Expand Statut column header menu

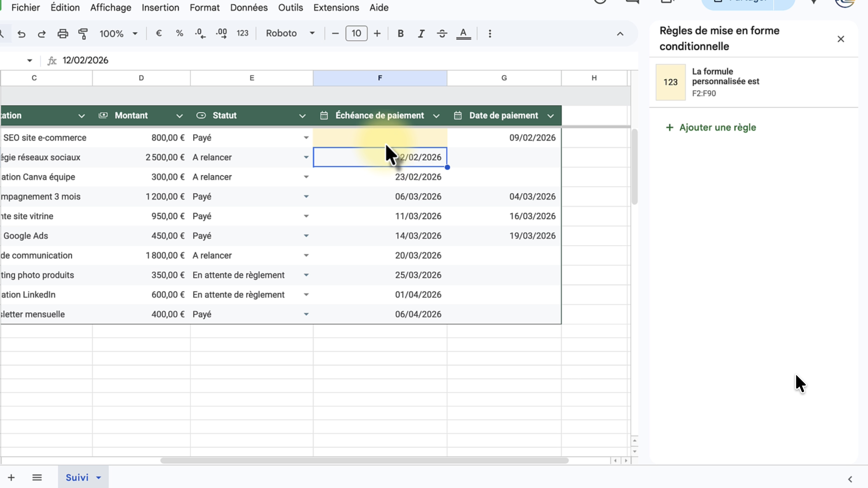click(302, 116)
